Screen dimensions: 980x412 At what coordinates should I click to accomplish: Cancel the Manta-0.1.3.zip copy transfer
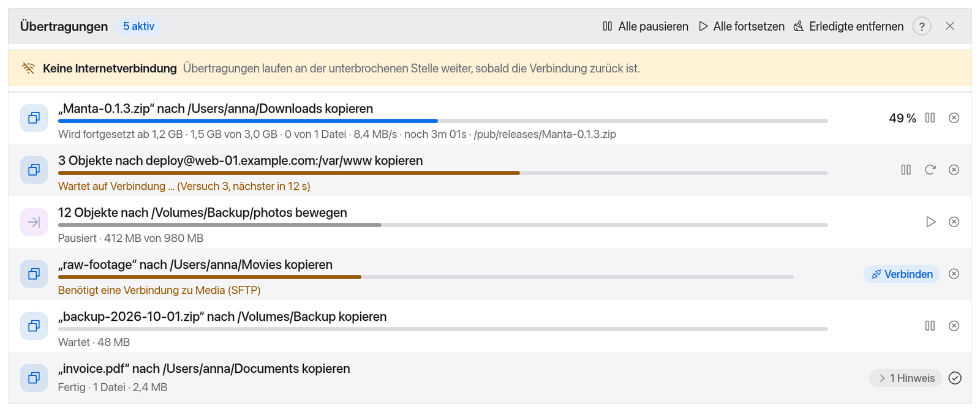click(x=954, y=118)
